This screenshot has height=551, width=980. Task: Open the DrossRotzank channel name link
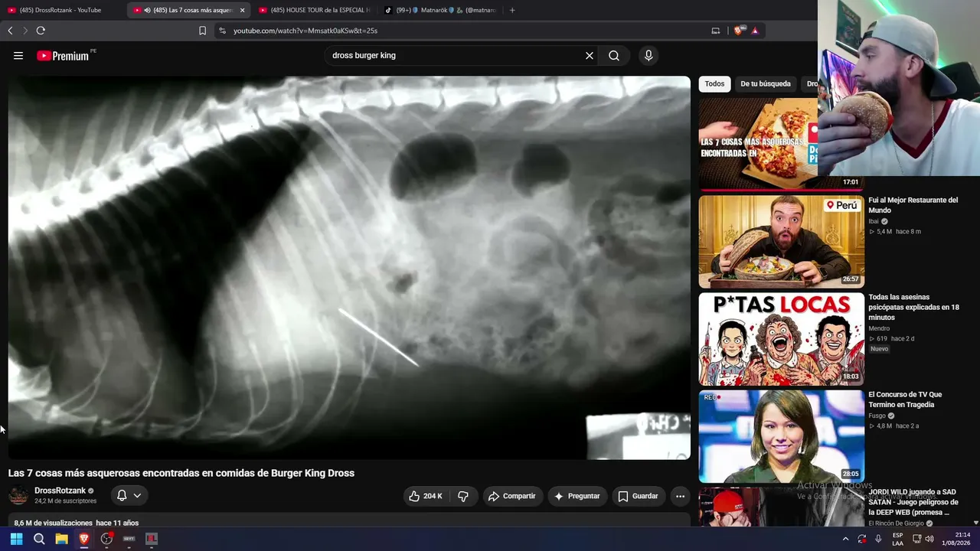(60, 491)
